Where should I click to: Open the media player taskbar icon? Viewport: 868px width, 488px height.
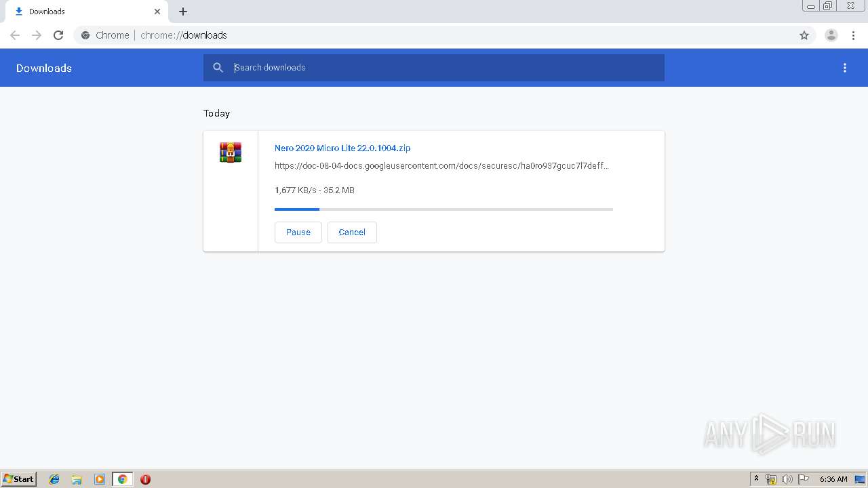(100, 479)
